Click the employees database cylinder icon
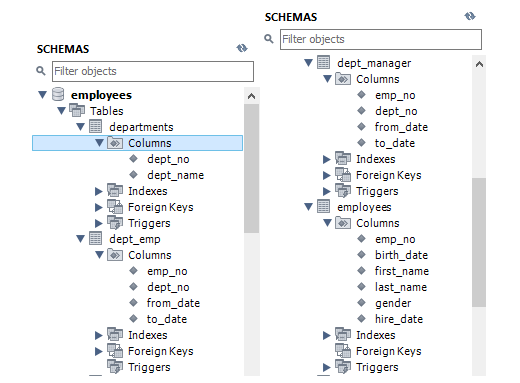The image size is (520, 383). click(x=58, y=94)
